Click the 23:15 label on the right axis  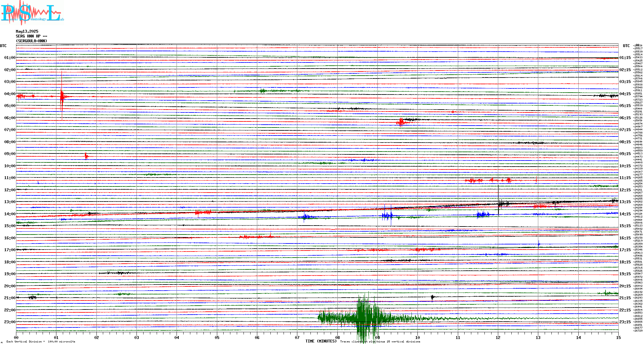pyautogui.click(x=625, y=322)
